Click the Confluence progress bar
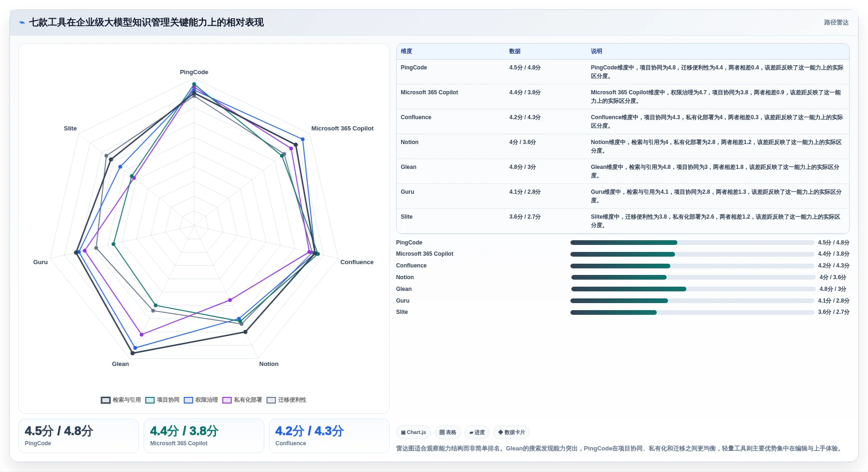Viewport: 868px width, 472px height. click(x=692, y=266)
